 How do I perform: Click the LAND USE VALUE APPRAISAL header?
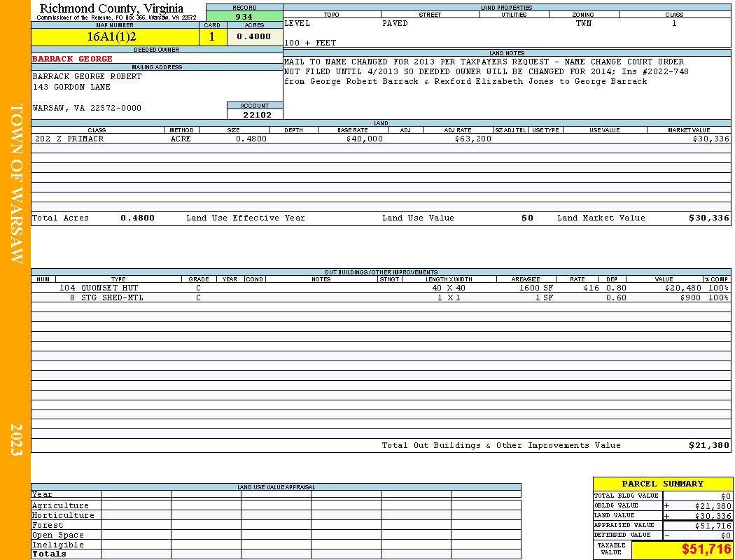(x=276, y=487)
